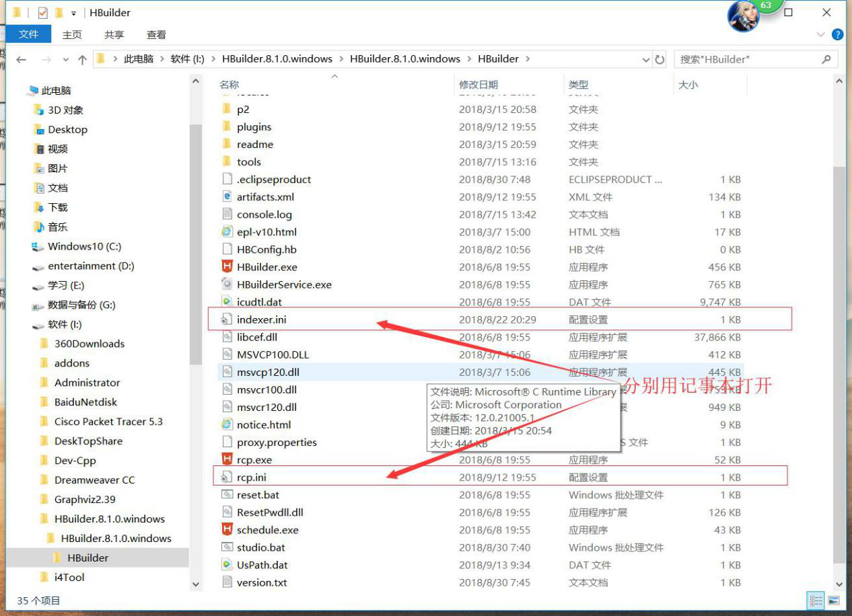
Task: Select the rcp.ini file icon
Action: [227, 477]
